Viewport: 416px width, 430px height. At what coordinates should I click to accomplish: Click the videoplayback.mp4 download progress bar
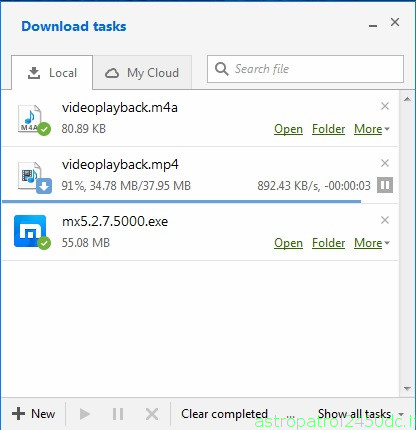pos(181,201)
